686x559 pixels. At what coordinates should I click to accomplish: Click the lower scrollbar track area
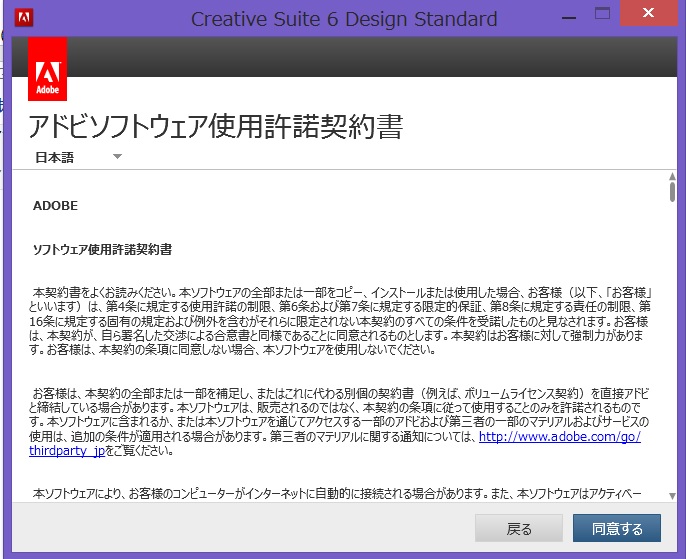(671, 400)
